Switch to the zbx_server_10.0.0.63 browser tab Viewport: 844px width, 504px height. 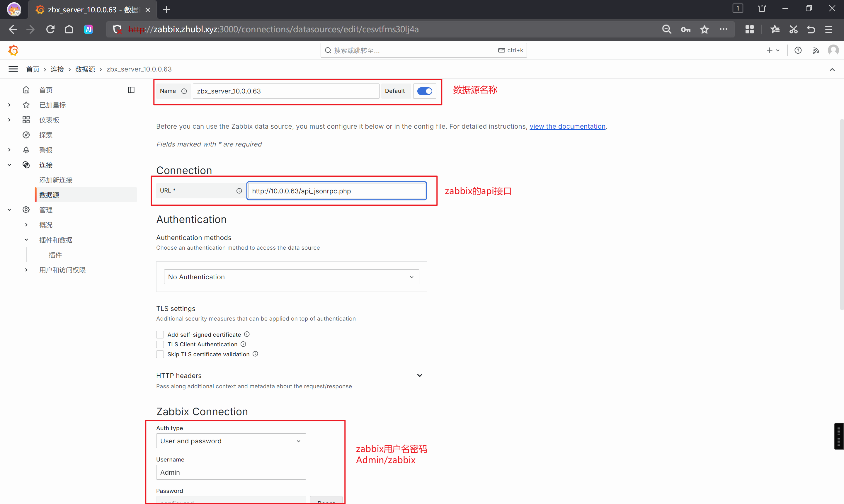click(93, 9)
